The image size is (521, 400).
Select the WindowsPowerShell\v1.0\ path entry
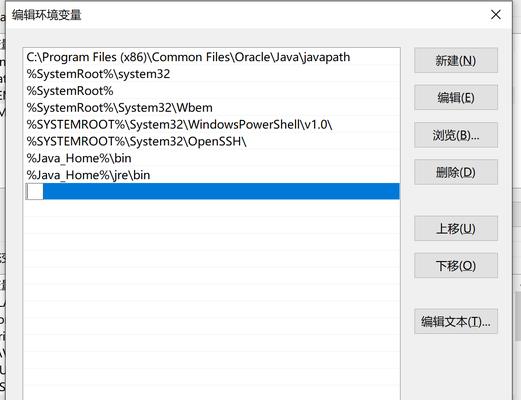tap(212, 124)
